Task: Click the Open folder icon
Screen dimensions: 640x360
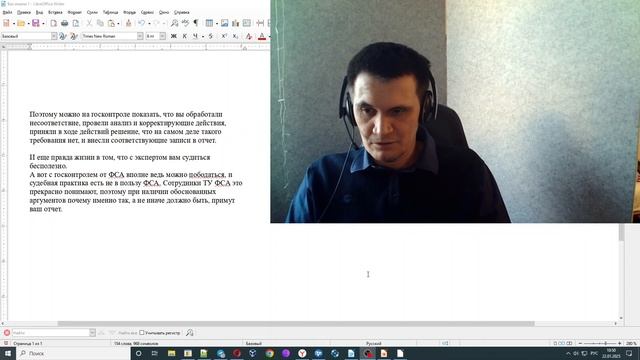Action: click(21, 23)
